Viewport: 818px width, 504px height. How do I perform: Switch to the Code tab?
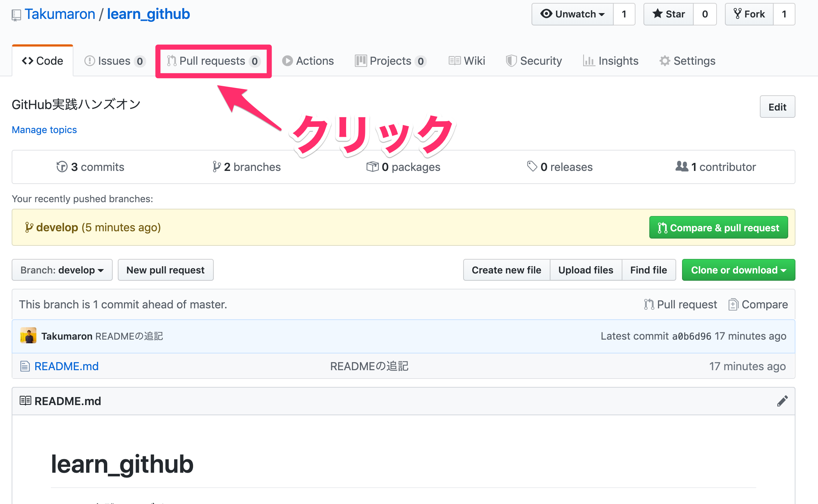43,61
